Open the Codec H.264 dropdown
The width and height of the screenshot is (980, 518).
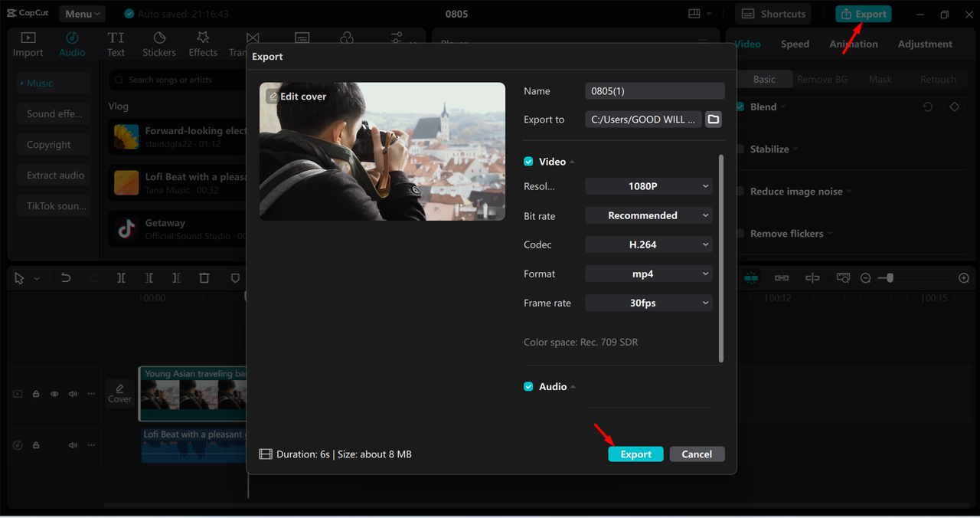click(648, 244)
